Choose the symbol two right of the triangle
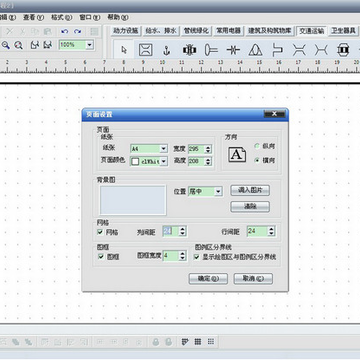The width and height of the screenshot is (360, 360). tap(299, 50)
